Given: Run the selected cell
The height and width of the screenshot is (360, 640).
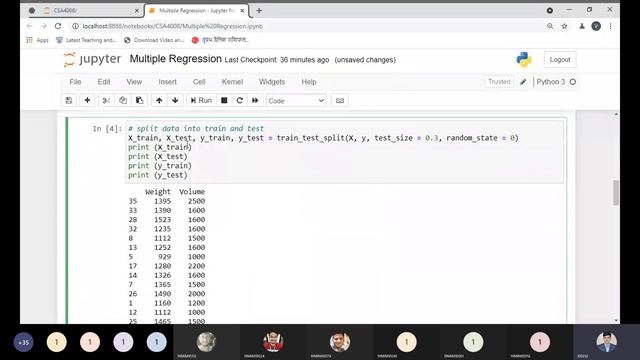Looking at the screenshot, I should (x=201, y=100).
